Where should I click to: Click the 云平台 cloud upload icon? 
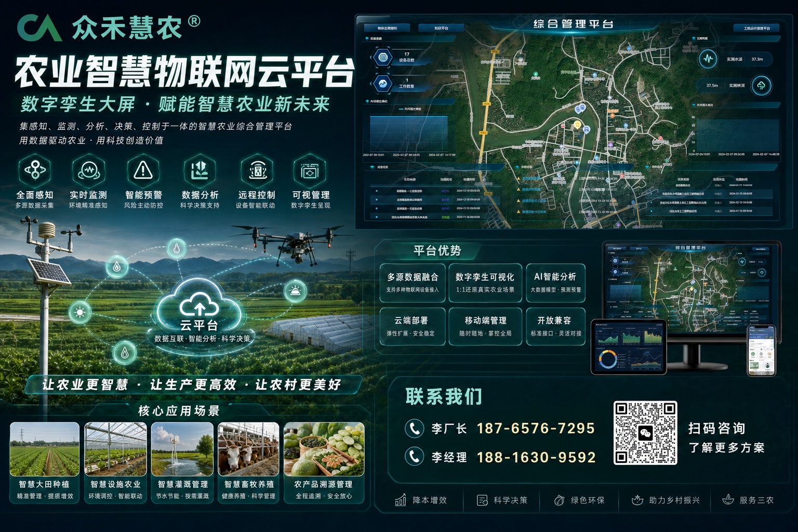[x=199, y=304]
